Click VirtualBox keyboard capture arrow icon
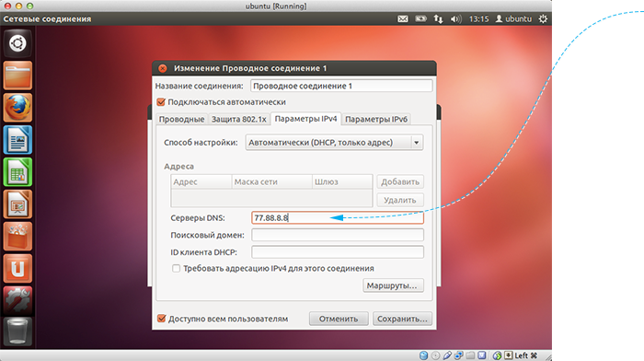Screen dimensions: 644x361 509,355
